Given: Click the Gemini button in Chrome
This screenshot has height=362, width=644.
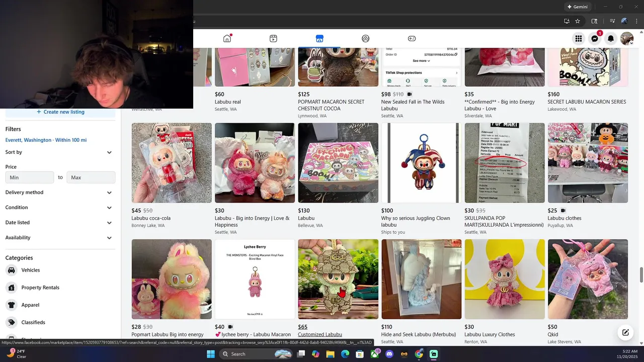Looking at the screenshot, I should point(578,7).
